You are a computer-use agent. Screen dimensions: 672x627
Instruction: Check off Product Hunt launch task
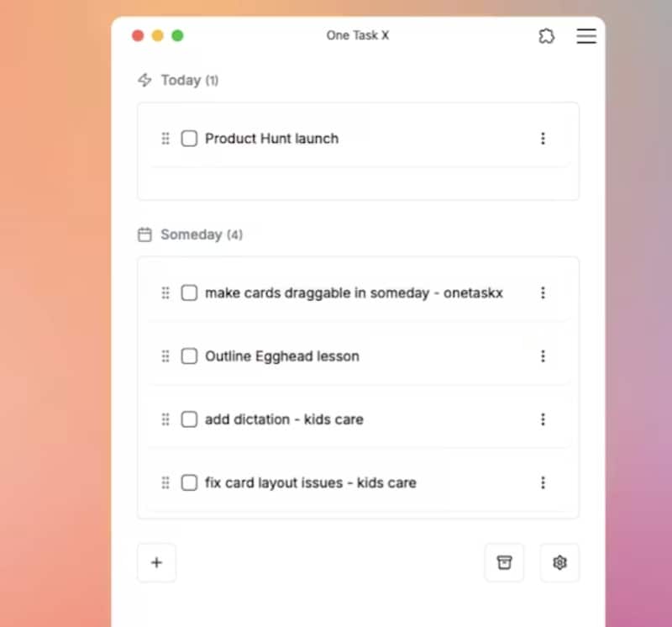pos(189,139)
